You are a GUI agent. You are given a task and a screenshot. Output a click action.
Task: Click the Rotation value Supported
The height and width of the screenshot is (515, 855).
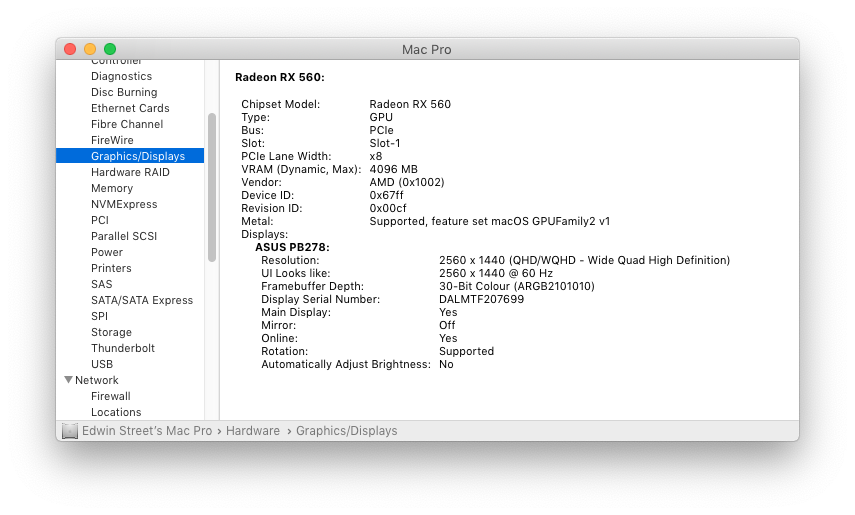tap(466, 351)
